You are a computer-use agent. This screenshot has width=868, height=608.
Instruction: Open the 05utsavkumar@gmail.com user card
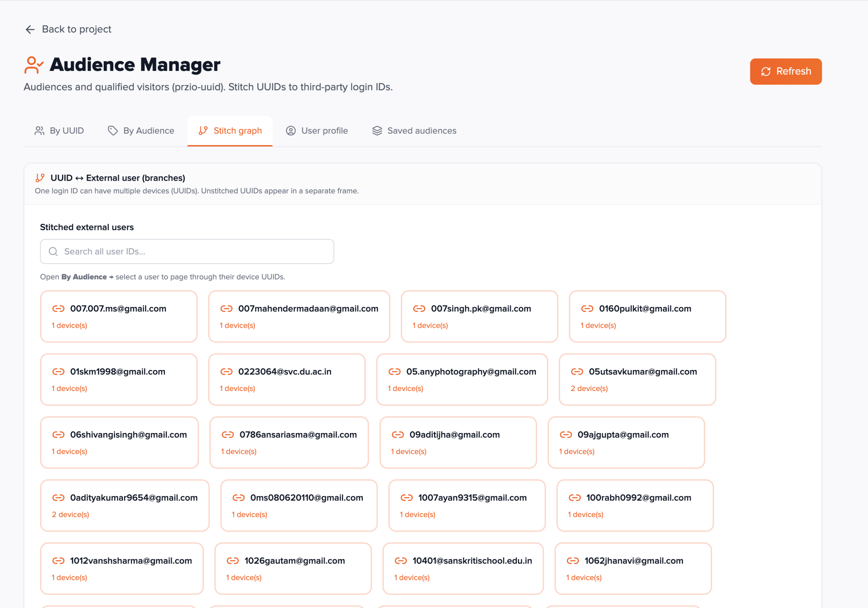coord(637,379)
